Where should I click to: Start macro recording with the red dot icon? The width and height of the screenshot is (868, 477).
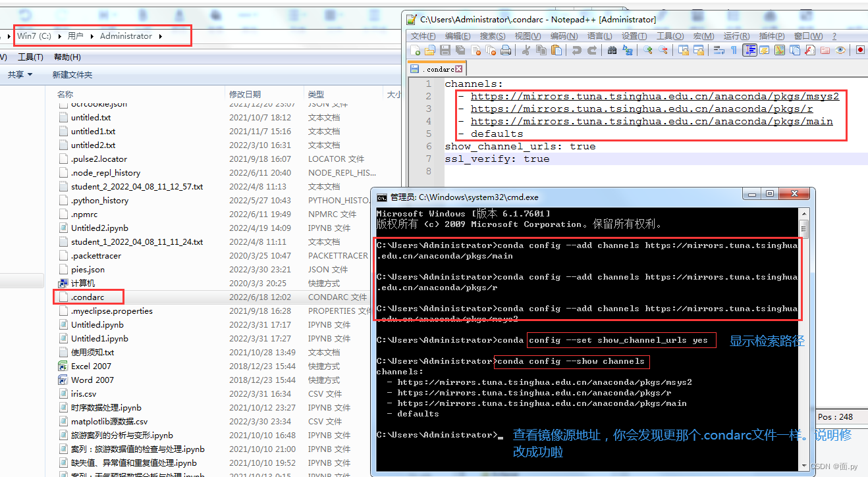click(x=860, y=50)
